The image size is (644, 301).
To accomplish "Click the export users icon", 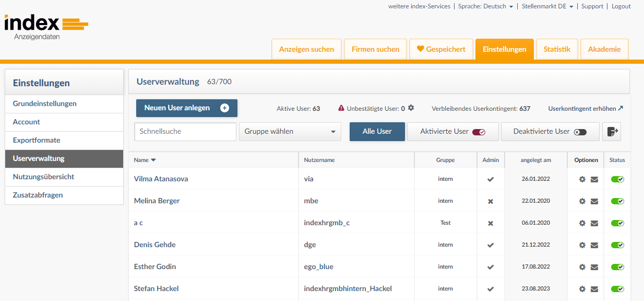I will [x=612, y=131].
